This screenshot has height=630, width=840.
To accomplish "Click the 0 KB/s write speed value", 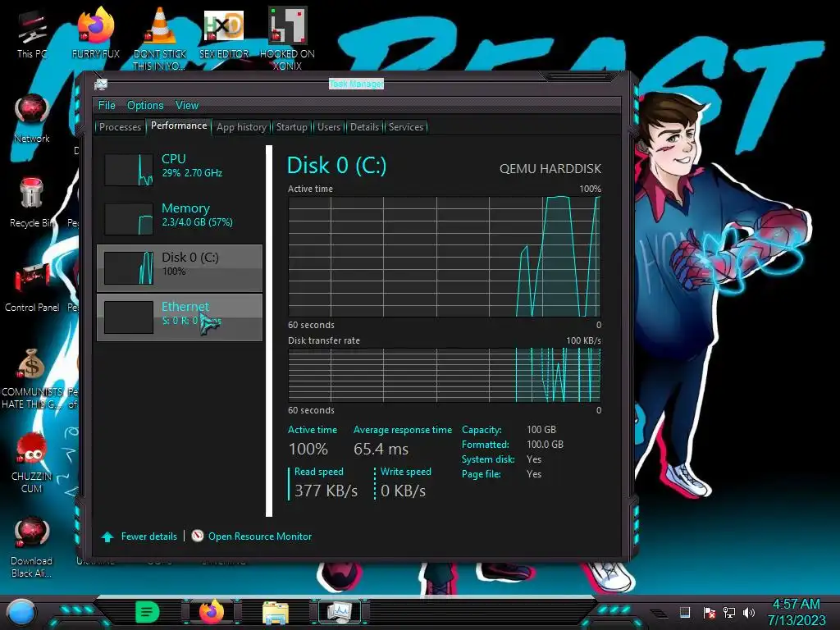I will tap(403, 491).
